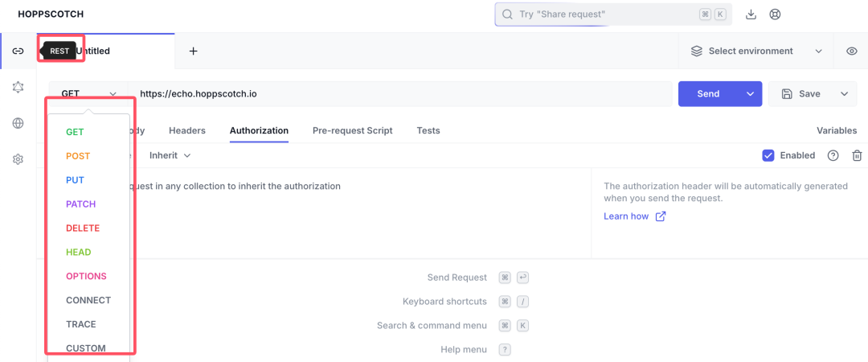Click the request URL input field
Screen dimensions: 868x362
click(x=402, y=94)
